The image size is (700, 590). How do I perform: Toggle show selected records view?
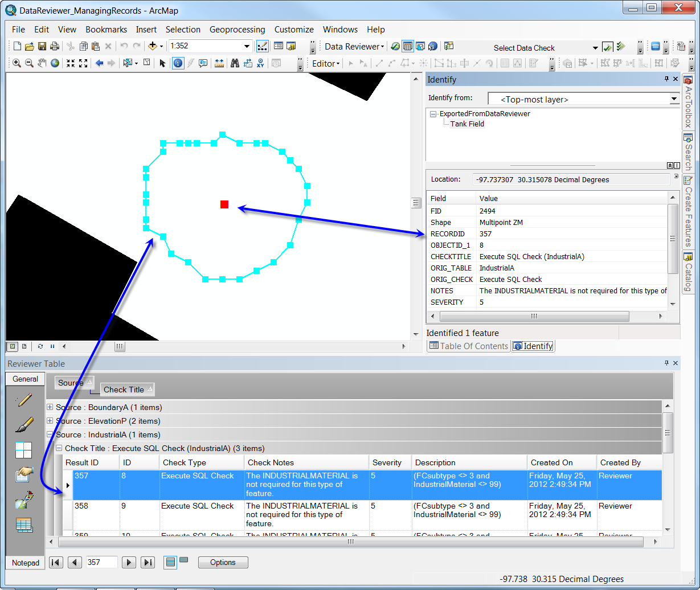(x=184, y=560)
